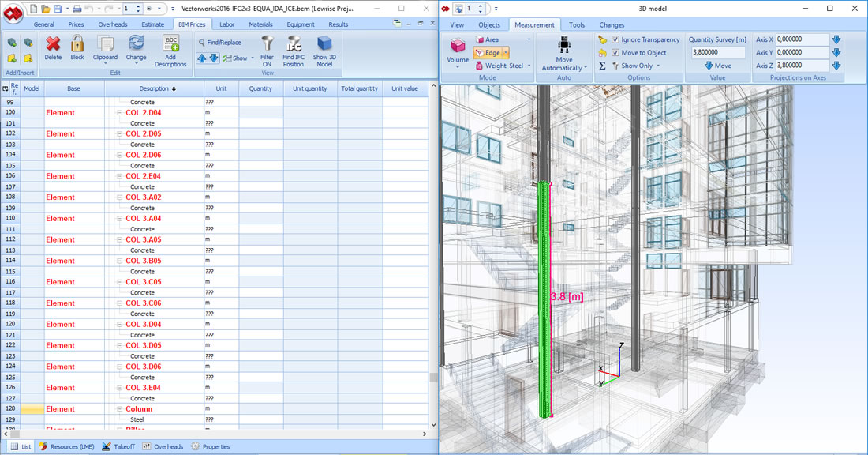Switch to the Labor ribbon tab
The image size is (868, 455).
tap(227, 24)
